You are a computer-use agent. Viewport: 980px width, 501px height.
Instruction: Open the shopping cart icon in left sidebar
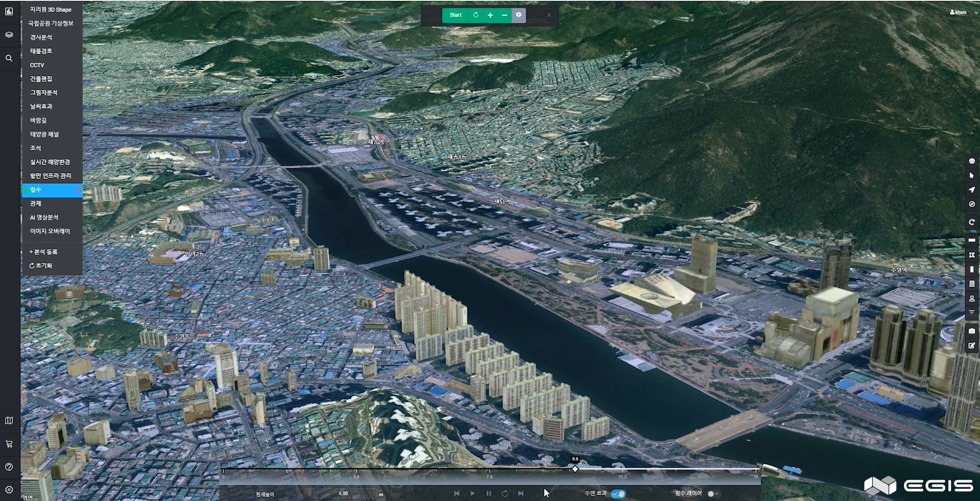point(9,444)
